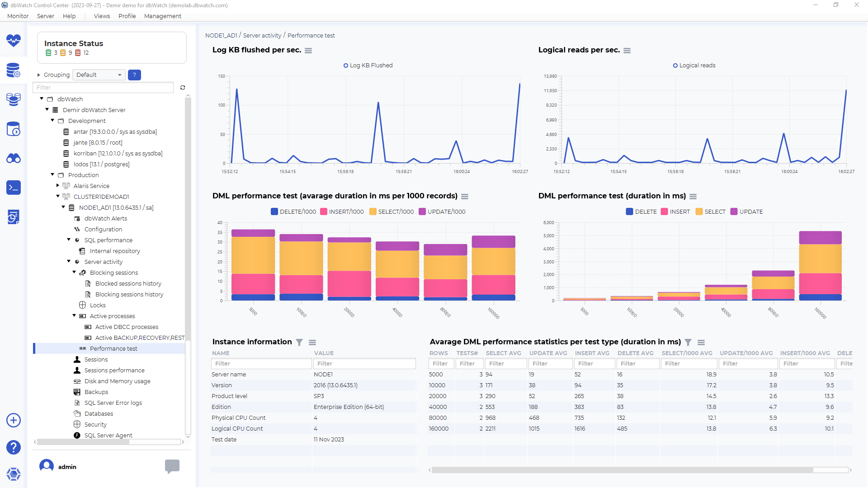Click the tree Filter input field
The width and height of the screenshot is (868, 488).
103,88
